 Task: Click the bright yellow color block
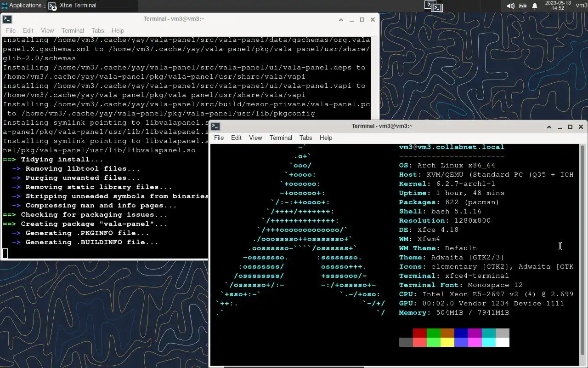(447, 342)
